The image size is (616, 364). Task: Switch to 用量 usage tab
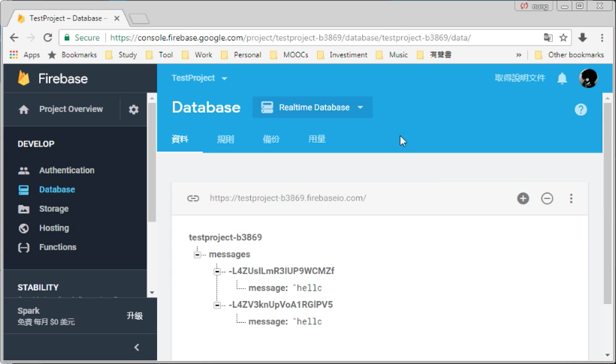[x=317, y=139]
